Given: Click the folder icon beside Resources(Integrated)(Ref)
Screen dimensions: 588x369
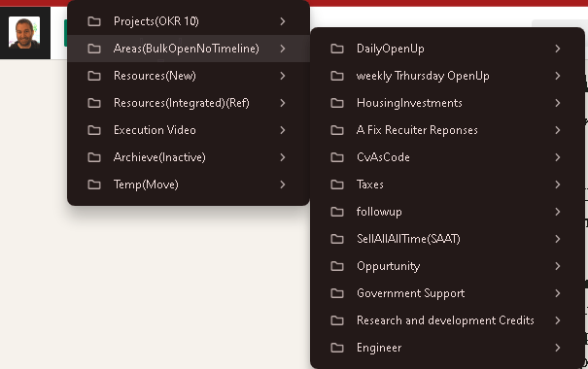Looking at the screenshot, I should (94, 103).
